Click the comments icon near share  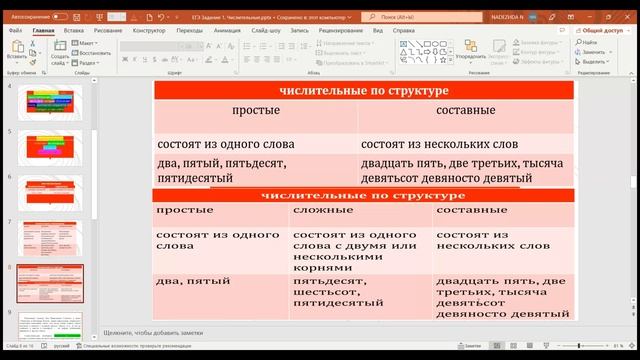[x=562, y=30]
